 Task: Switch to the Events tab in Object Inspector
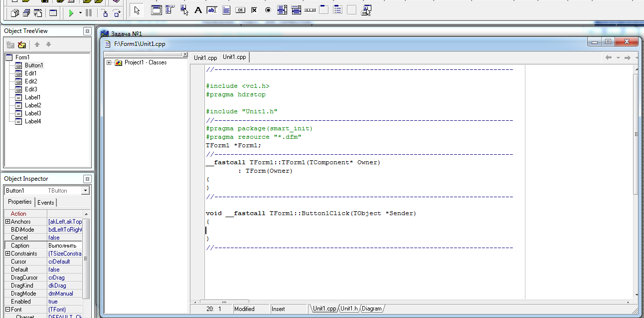pos(46,202)
